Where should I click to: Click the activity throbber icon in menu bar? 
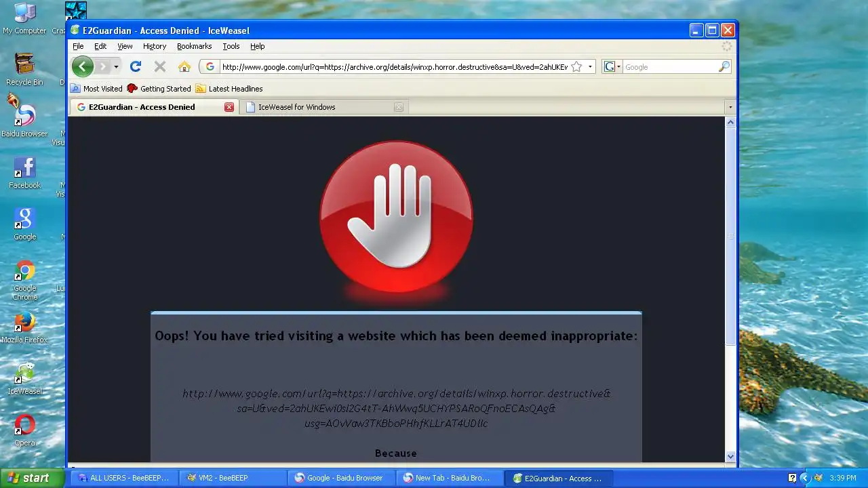727,46
